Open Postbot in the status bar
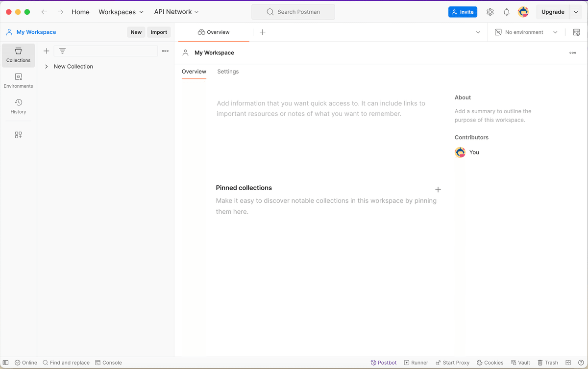 coord(384,363)
